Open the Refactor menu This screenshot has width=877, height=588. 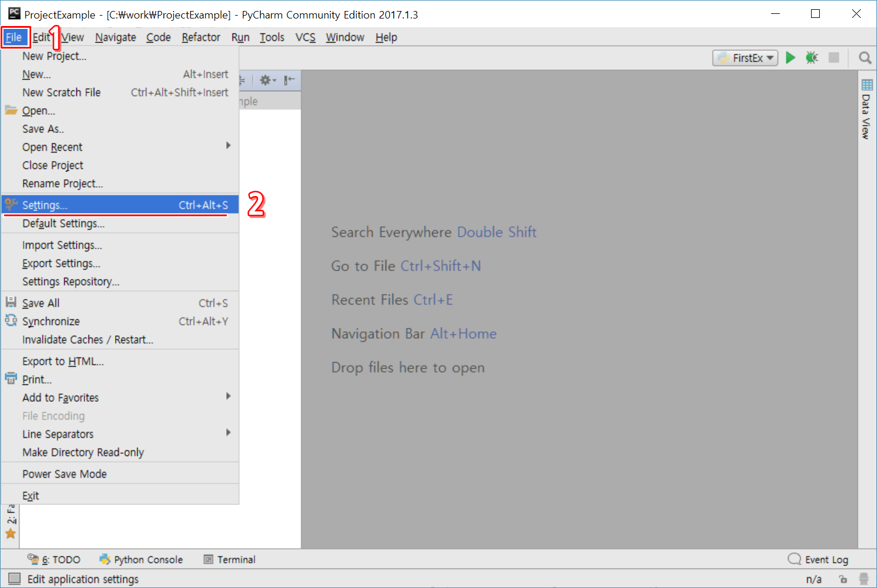tap(201, 38)
